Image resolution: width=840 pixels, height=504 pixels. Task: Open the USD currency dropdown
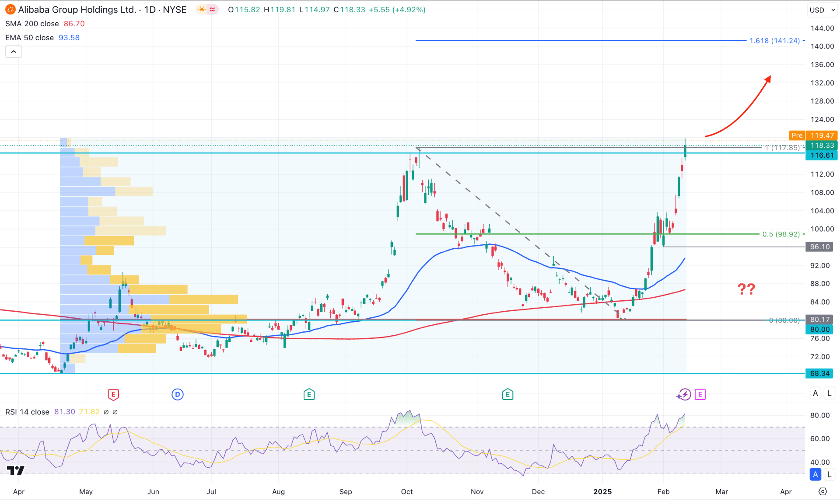(822, 10)
